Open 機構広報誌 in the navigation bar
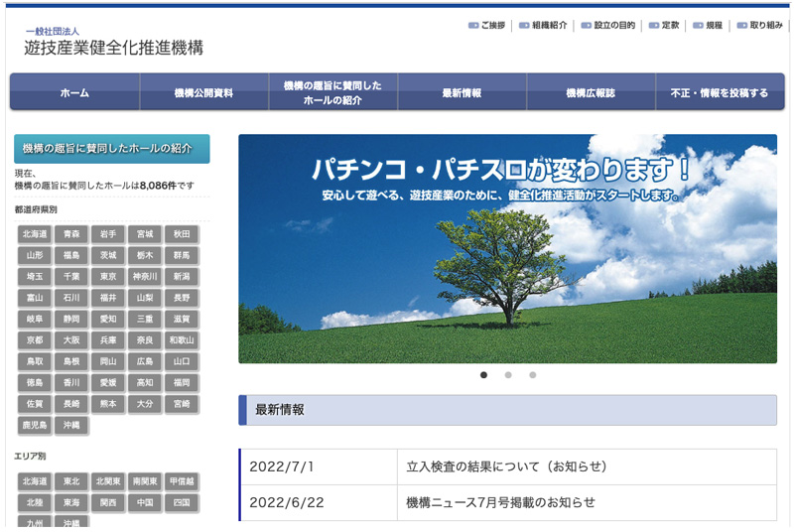794x532 pixels. tap(591, 93)
